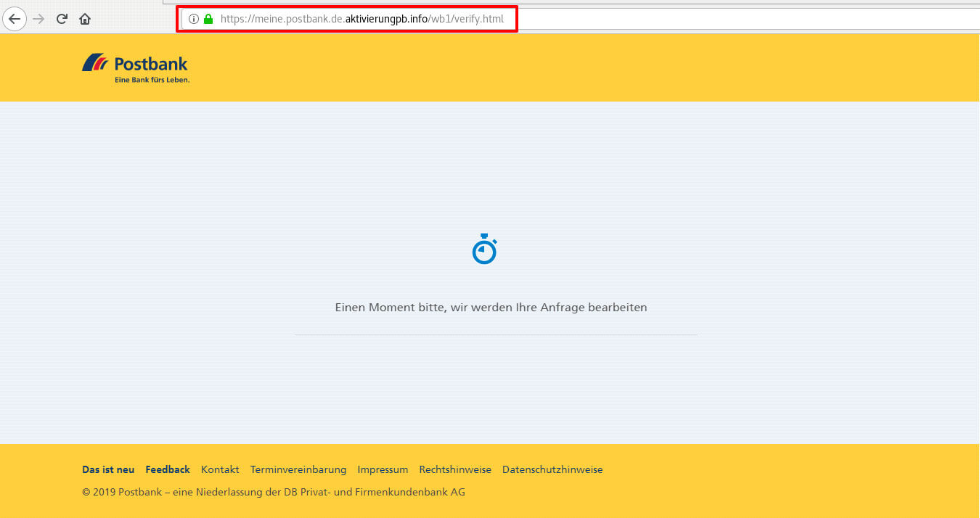
Task: Click the "Einen Moment bitte" message text
Action: (491, 308)
